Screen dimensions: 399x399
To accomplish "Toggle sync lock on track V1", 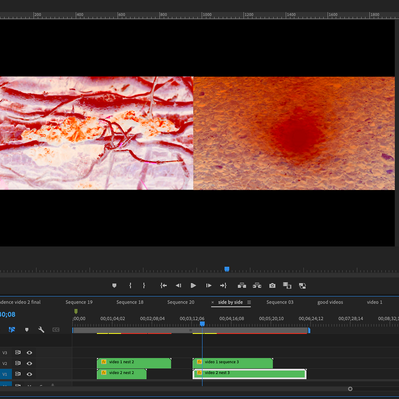I will [x=18, y=374].
